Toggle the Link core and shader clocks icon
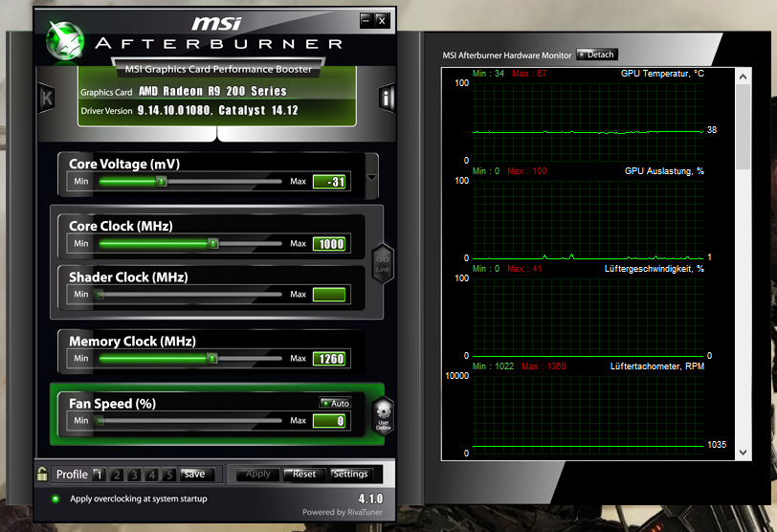The width and height of the screenshot is (777, 532). 383,263
